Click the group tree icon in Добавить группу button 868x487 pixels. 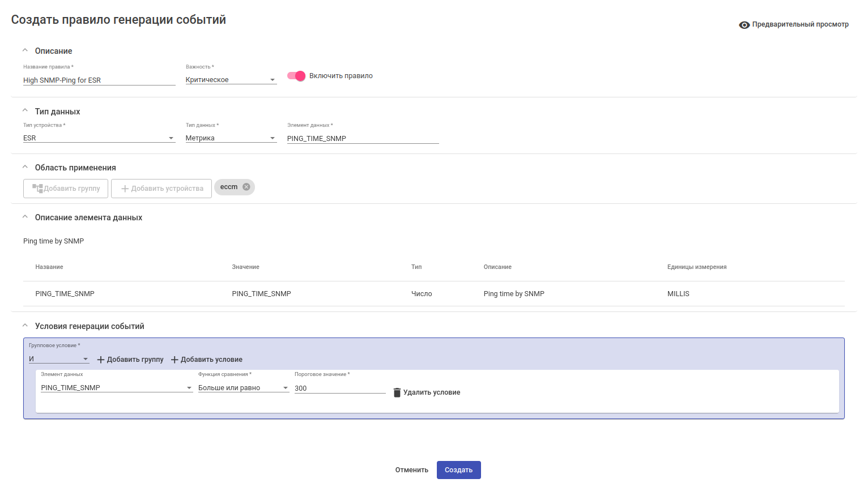[x=37, y=189]
